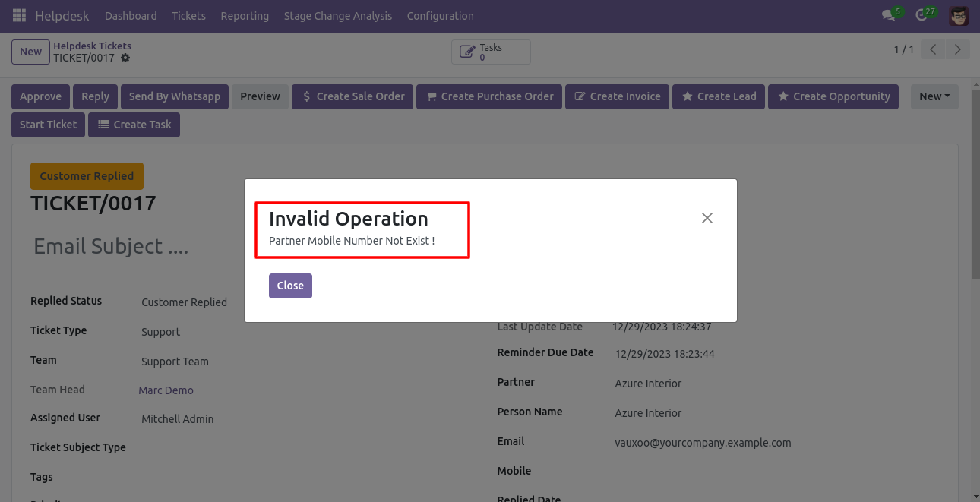
Task: Open the Helpdesk Tickets breadcrumb link
Action: click(92, 46)
